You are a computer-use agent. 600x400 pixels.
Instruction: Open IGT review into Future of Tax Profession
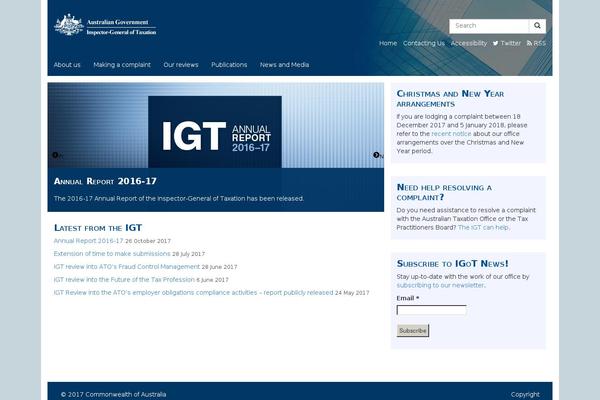pos(124,280)
